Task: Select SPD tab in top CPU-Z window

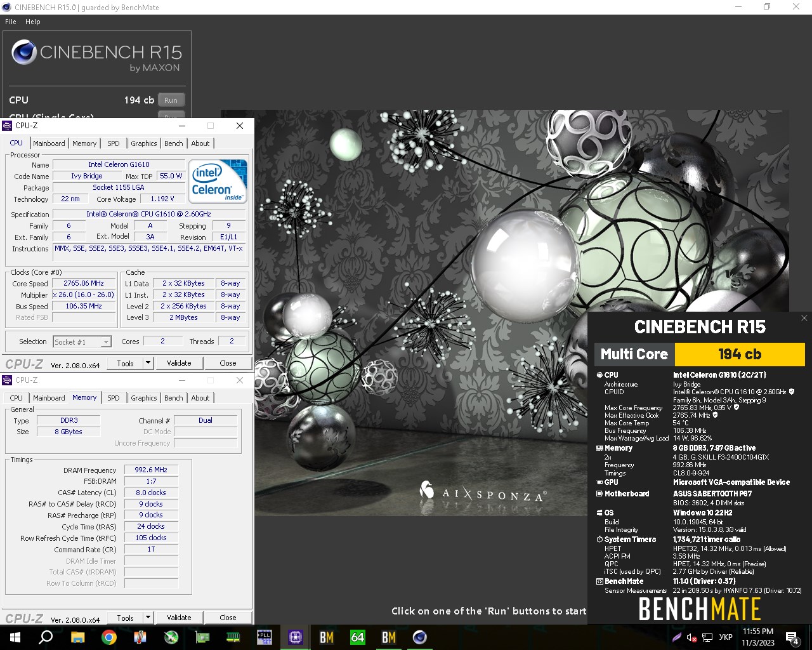Action: (114, 143)
